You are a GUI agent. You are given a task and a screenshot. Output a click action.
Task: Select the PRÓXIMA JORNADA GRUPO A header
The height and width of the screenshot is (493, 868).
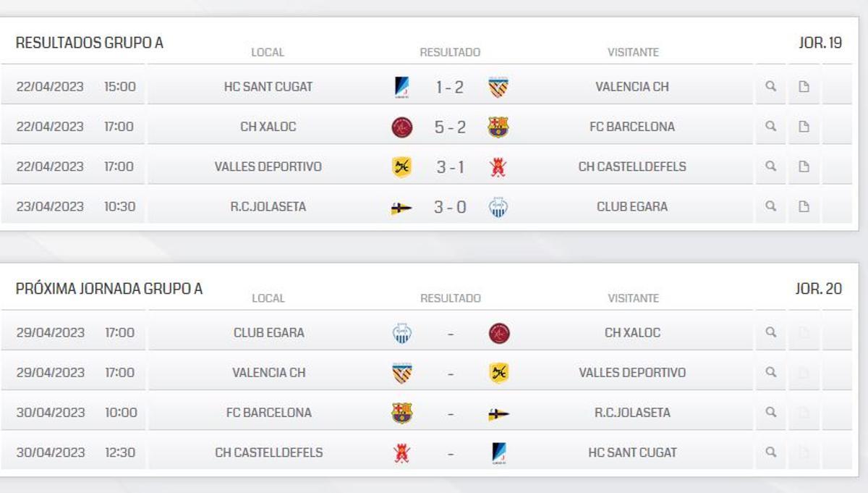(110, 287)
